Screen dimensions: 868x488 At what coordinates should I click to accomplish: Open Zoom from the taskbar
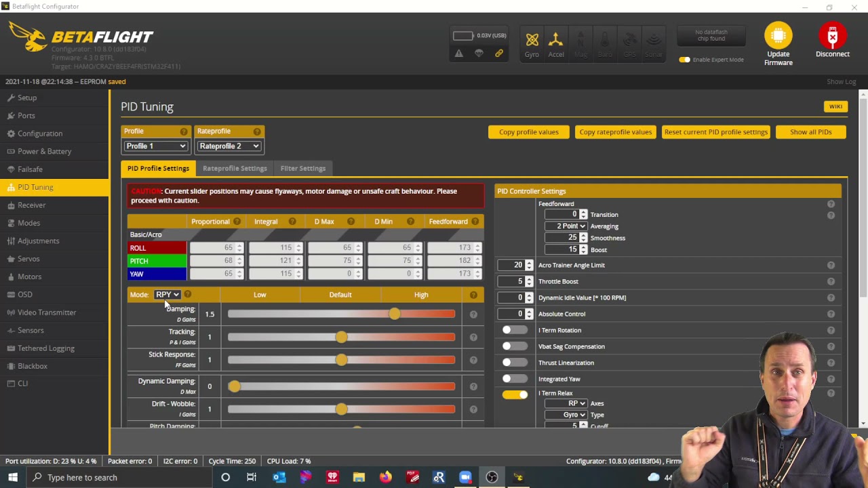(x=465, y=477)
